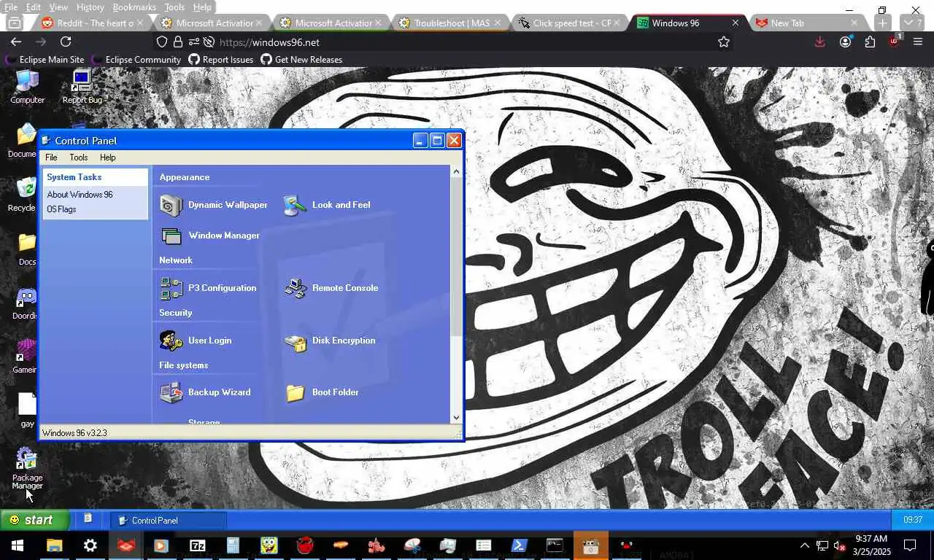Open the list all tabs dropdown
Viewport: 934px width, 560px height.
[x=912, y=23]
